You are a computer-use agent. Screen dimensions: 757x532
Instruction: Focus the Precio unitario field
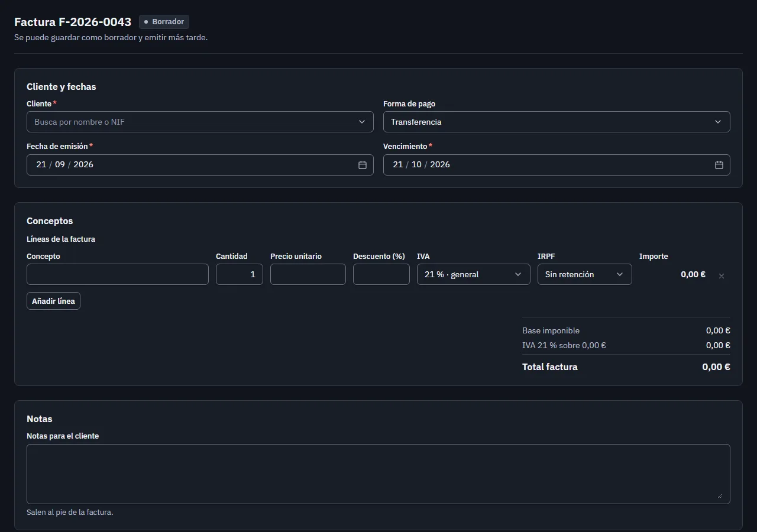pyautogui.click(x=308, y=274)
